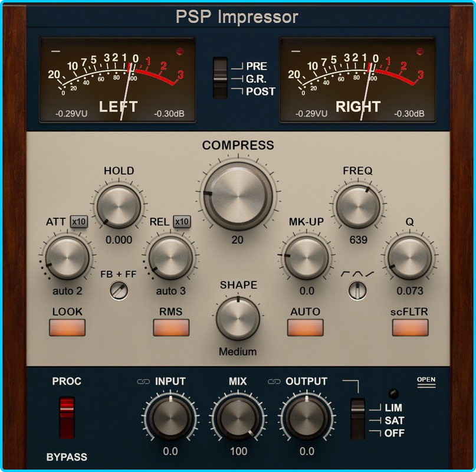Image resolution: width=476 pixels, height=472 pixels.
Task: Click the attack value auto 2
Action: point(67,291)
